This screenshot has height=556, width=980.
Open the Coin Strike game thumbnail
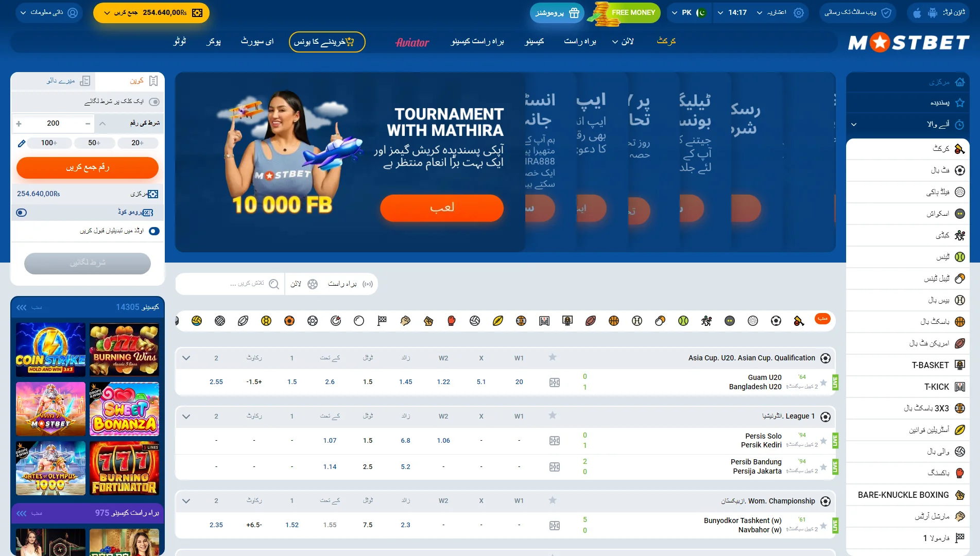(x=50, y=350)
